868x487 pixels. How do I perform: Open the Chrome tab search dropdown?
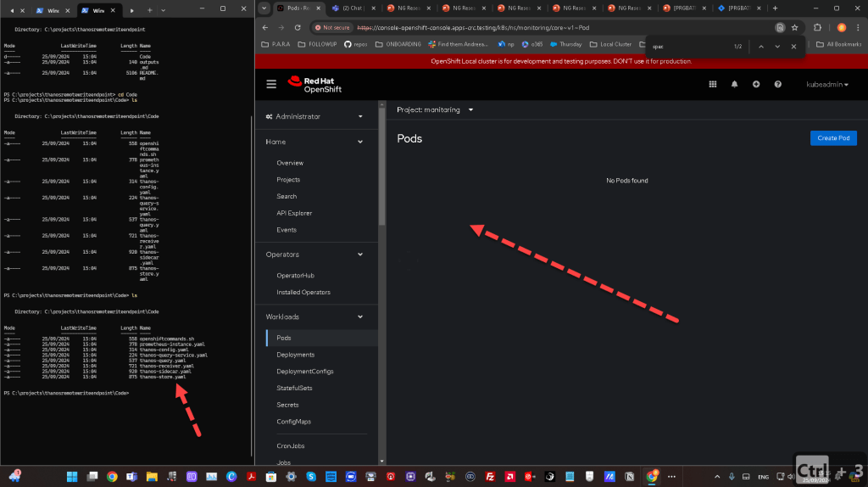coord(264,8)
